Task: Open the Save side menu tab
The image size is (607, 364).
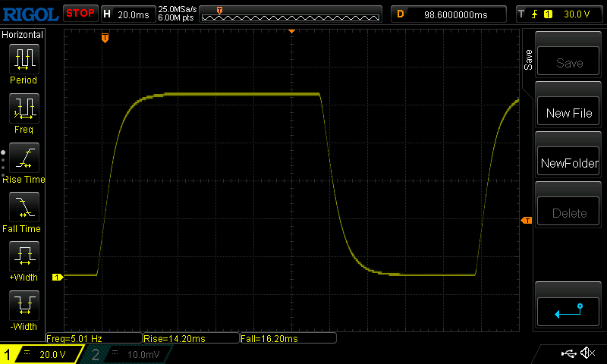Action: click(528, 61)
